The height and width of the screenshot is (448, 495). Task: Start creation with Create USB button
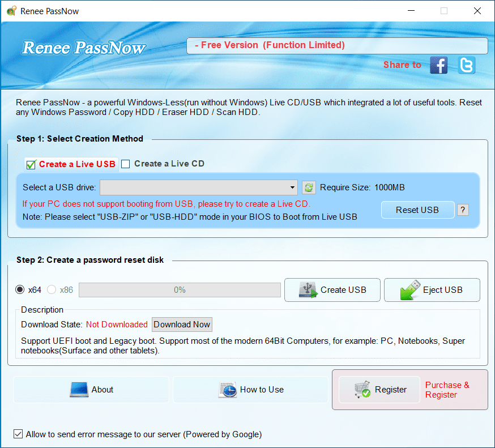[332, 290]
